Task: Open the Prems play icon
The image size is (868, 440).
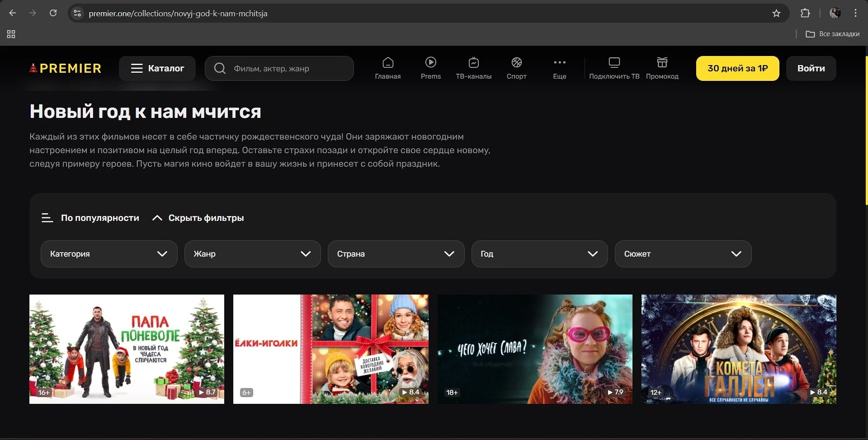Action: coord(430,63)
